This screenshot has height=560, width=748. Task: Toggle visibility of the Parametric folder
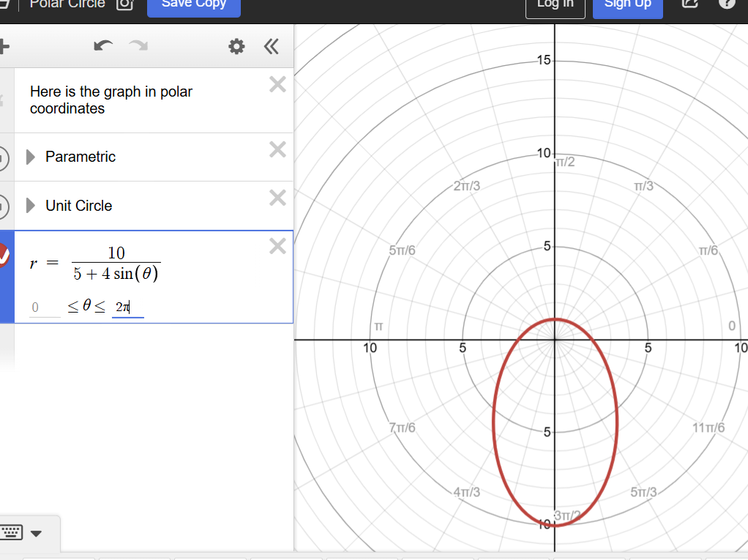(3, 157)
